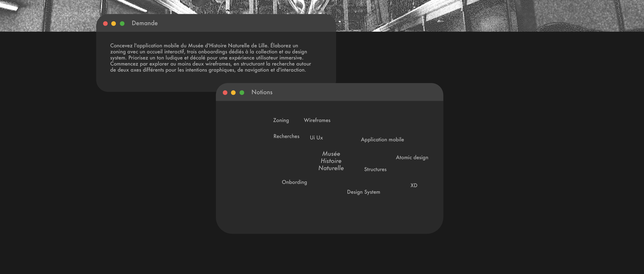The width and height of the screenshot is (644, 274).
Task: Click green dot in Notions window
Action: [242, 93]
